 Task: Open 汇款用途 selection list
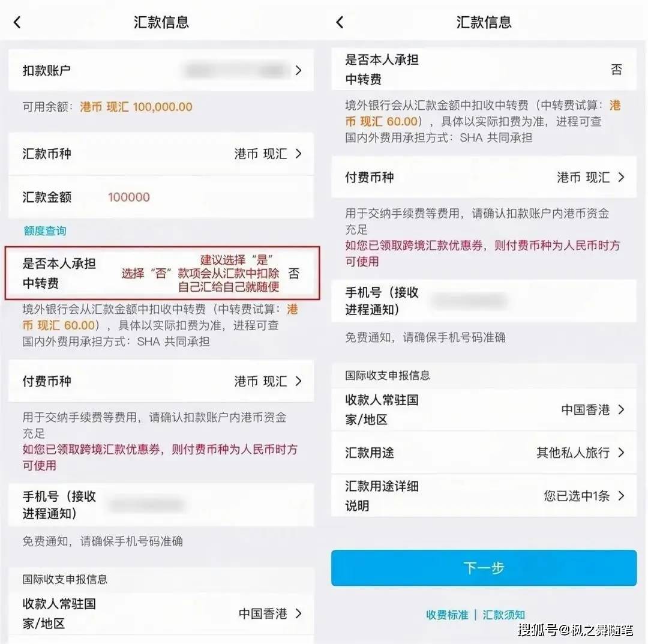pyautogui.click(x=484, y=453)
